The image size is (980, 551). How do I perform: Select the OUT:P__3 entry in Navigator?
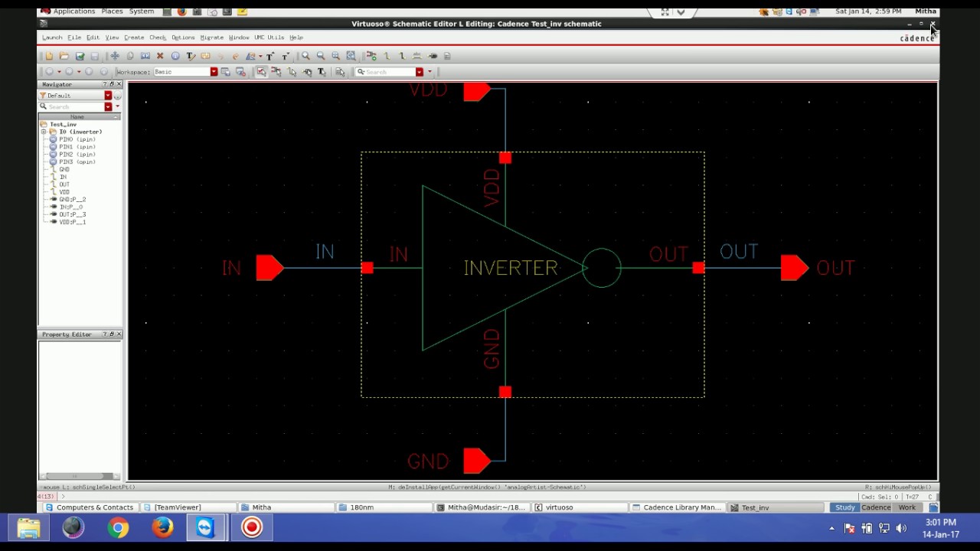tap(72, 214)
